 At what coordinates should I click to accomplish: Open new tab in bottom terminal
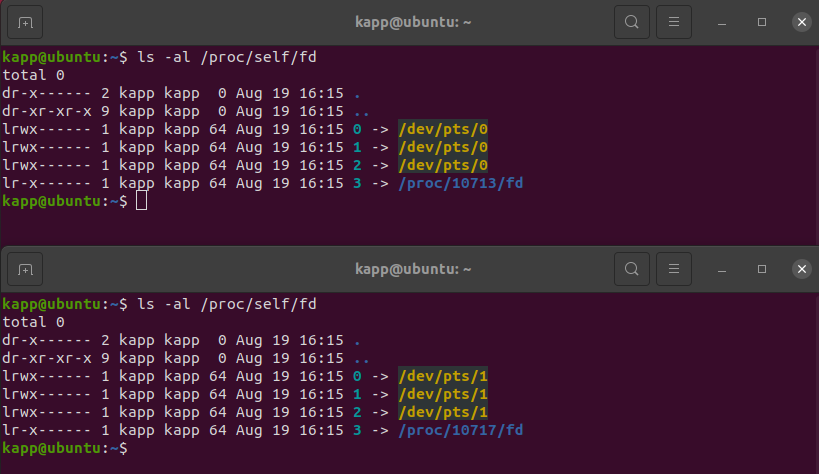click(25, 269)
